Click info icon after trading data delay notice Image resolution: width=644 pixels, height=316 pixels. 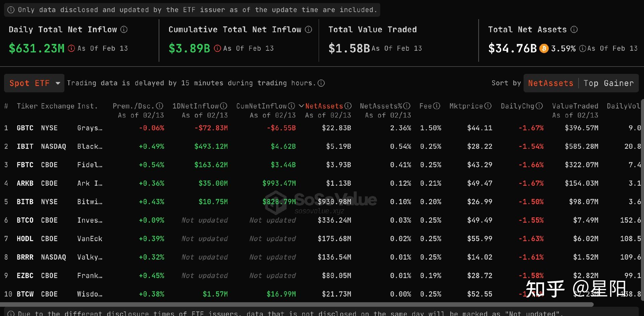(321, 83)
